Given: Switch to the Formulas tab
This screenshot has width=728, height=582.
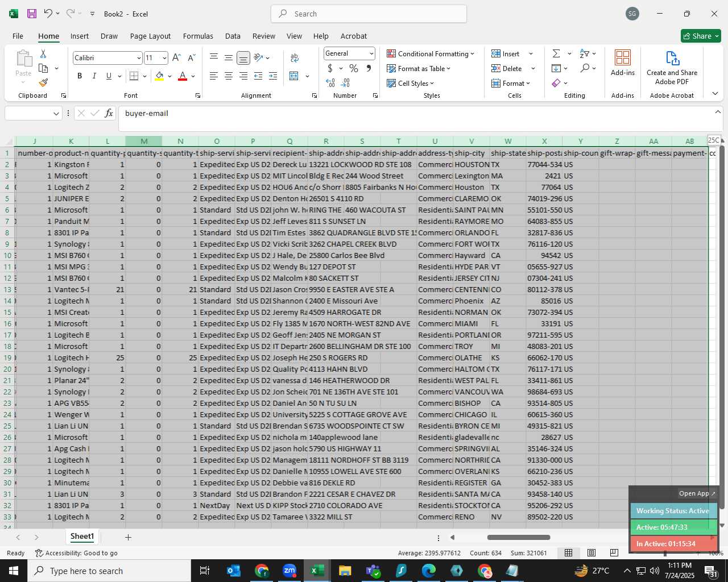Looking at the screenshot, I should pyautogui.click(x=198, y=36).
